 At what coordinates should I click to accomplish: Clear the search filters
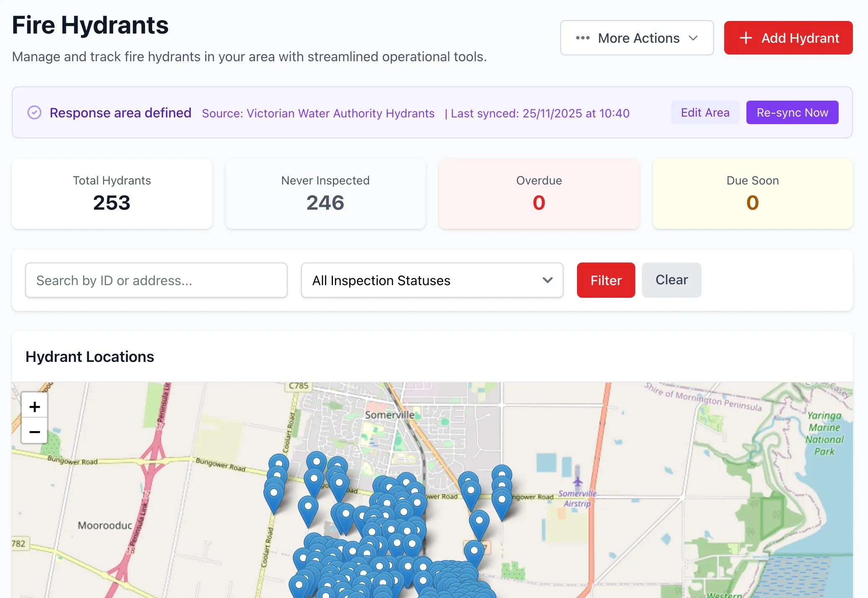(671, 280)
